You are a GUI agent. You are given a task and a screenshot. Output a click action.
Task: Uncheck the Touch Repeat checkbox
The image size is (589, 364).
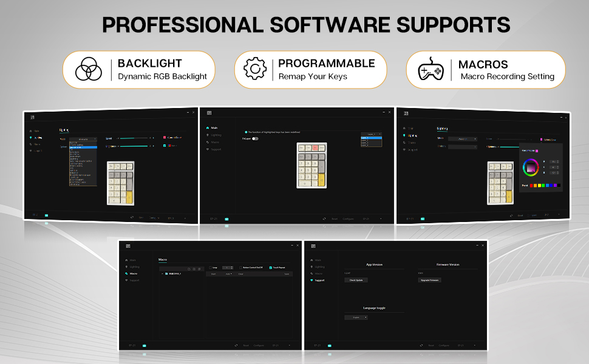[270, 268]
